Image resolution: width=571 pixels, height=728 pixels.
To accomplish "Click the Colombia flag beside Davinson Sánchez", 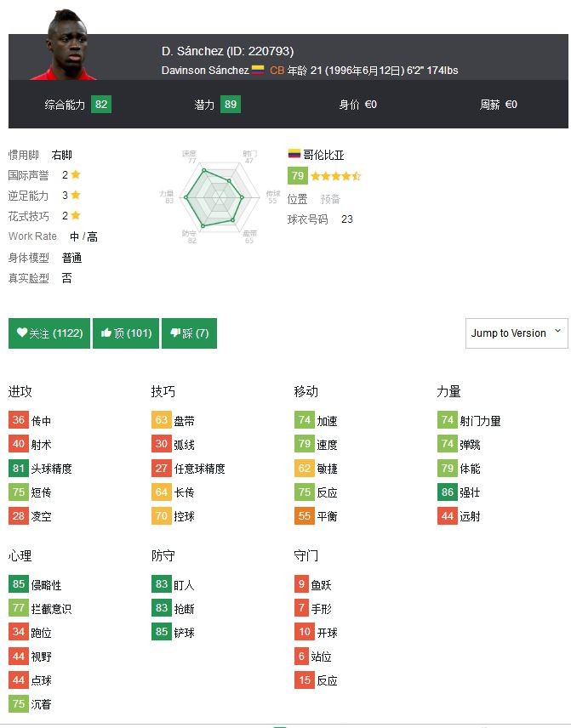I will [x=258, y=70].
